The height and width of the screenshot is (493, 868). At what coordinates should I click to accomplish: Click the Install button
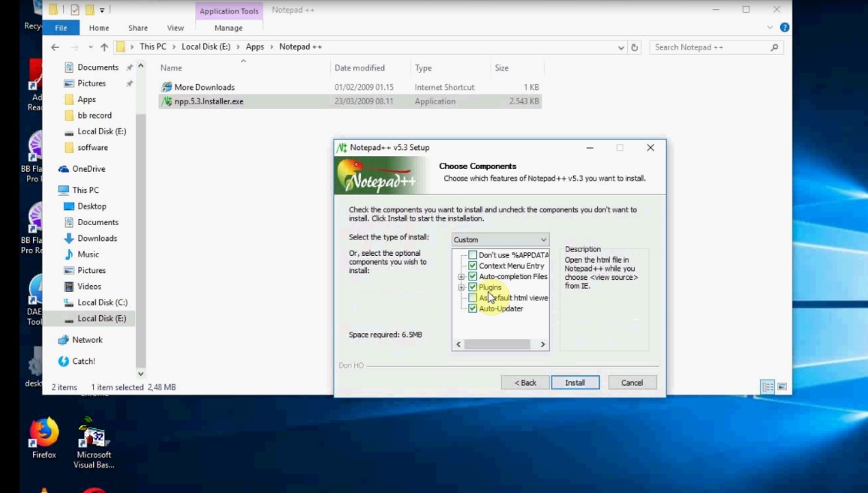point(575,382)
